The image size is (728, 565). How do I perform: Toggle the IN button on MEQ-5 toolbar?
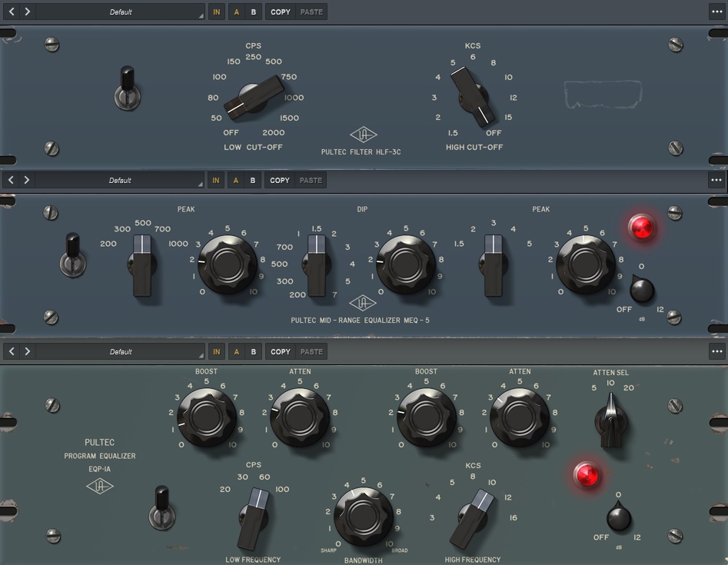(216, 181)
